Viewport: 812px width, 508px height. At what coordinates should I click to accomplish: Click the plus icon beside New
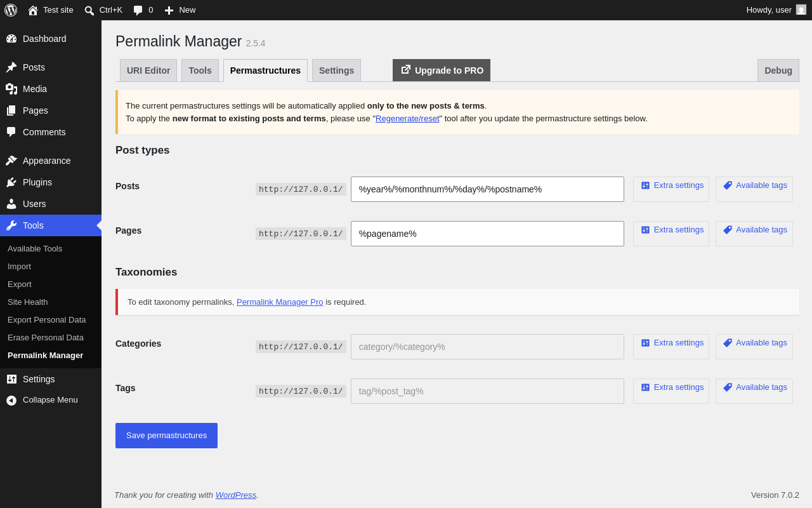tap(169, 10)
